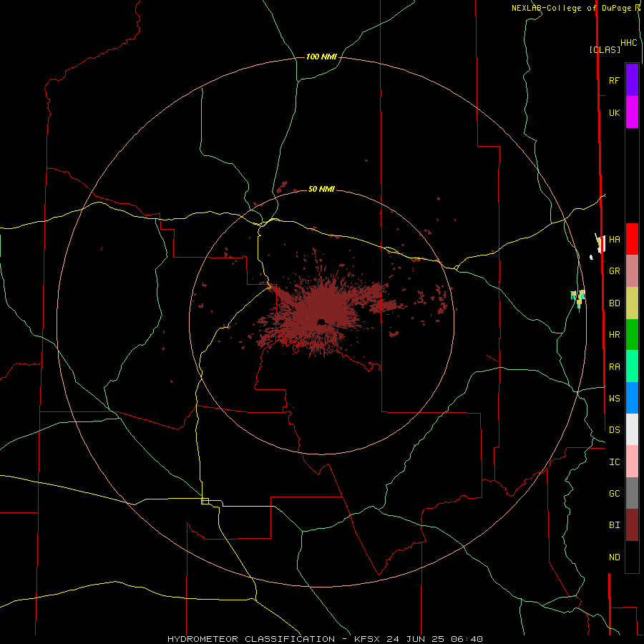
Task: Click the '50 NMI' range ring label
Action: click(321, 189)
